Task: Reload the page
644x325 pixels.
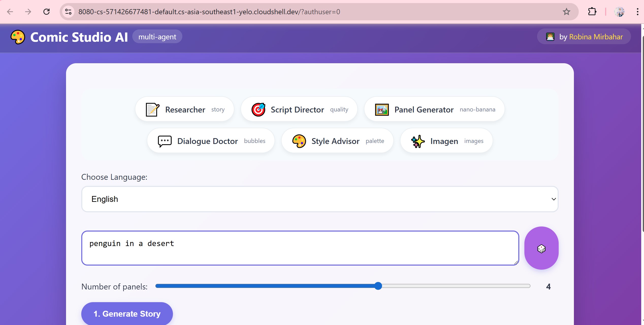Action: (46, 12)
